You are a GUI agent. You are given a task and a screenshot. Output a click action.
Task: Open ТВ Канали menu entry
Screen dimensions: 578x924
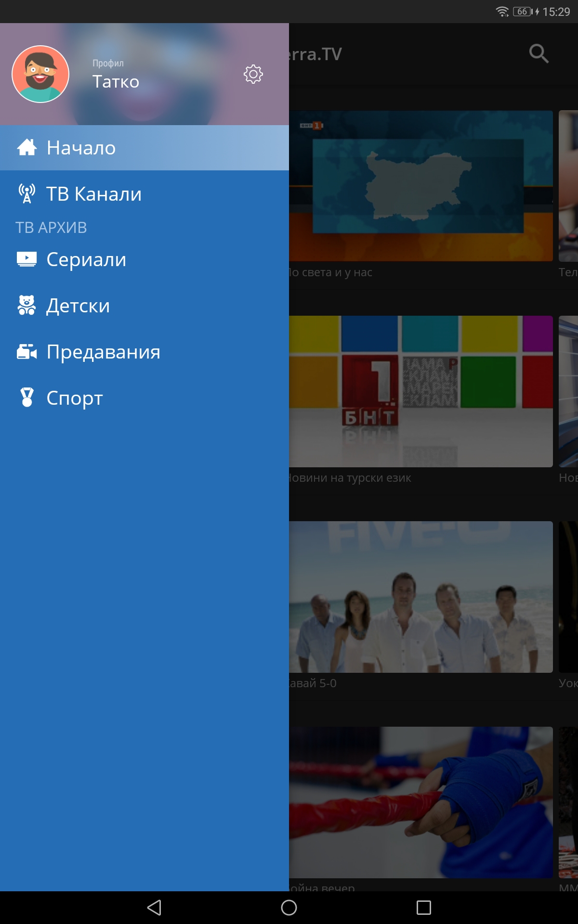click(x=144, y=194)
